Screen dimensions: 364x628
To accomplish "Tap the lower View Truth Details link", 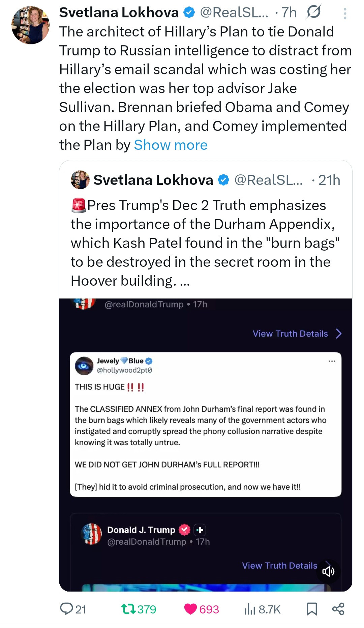I will (279, 566).
